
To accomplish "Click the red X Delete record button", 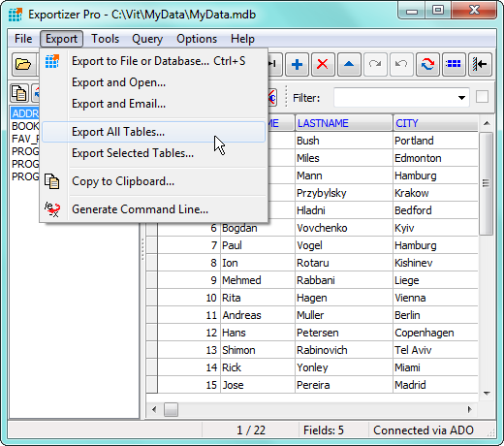I will [323, 64].
